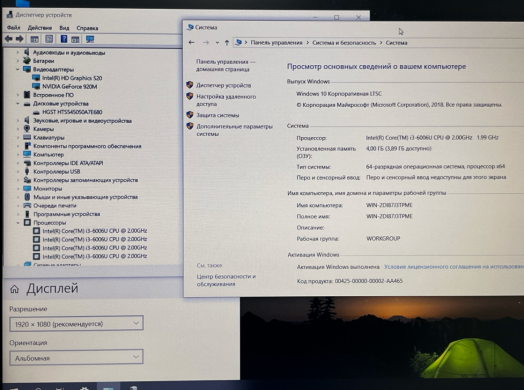The height and width of the screenshot is (390, 524).
Task: Open Дополнительные параметры системы link
Action: (235, 130)
